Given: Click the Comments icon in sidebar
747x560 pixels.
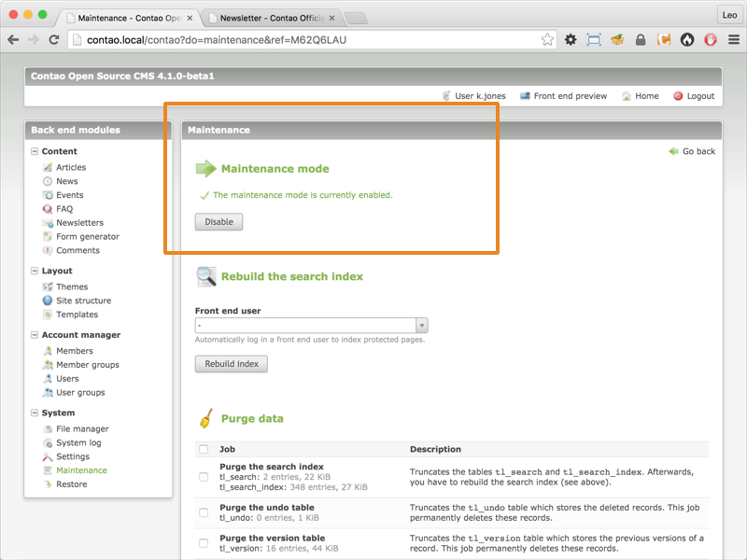Looking at the screenshot, I should coord(48,250).
